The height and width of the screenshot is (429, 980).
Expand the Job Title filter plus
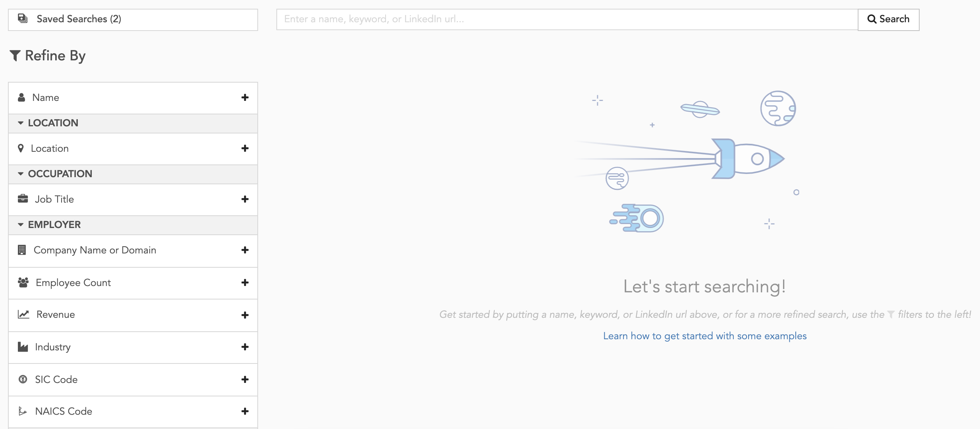pos(245,199)
